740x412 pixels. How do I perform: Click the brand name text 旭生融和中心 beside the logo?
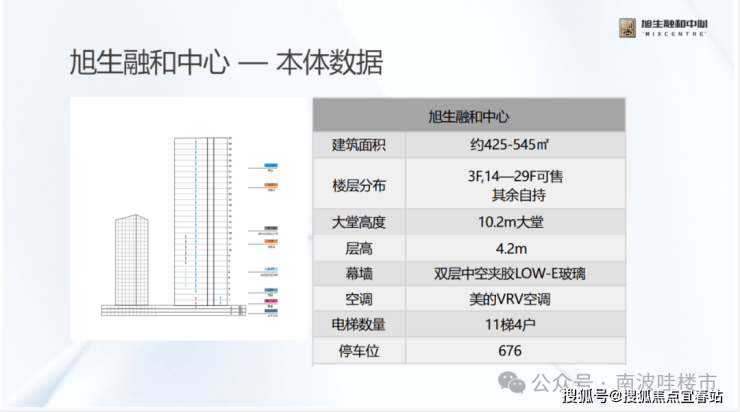coord(674,24)
